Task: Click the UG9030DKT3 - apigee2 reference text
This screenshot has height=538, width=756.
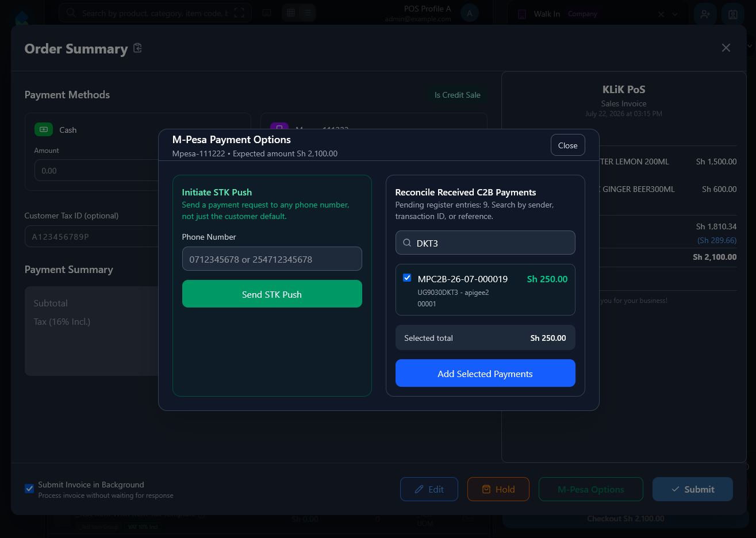Action: click(x=453, y=293)
